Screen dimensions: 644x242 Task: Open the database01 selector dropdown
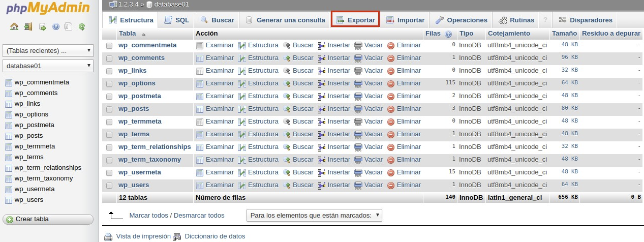48,66
